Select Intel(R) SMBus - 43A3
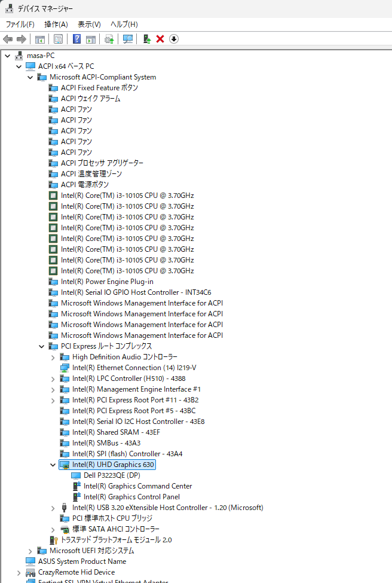The width and height of the screenshot is (392, 583). pos(106,443)
